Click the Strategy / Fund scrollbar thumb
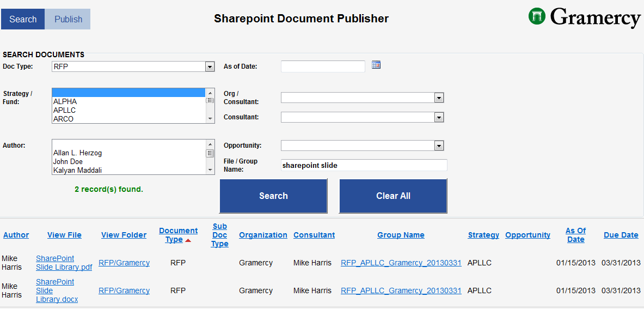Screen dimensions: 644x309 point(210,100)
